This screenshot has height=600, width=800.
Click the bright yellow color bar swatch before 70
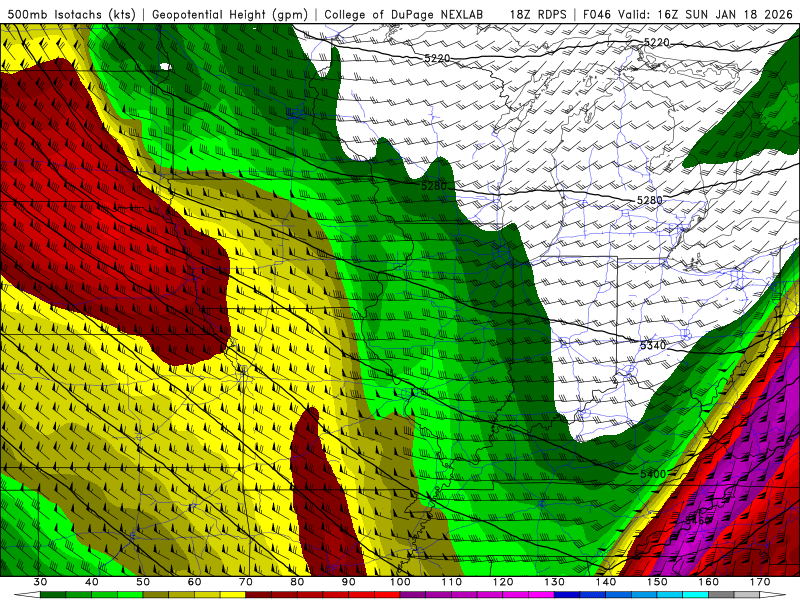[x=233, y=595]
